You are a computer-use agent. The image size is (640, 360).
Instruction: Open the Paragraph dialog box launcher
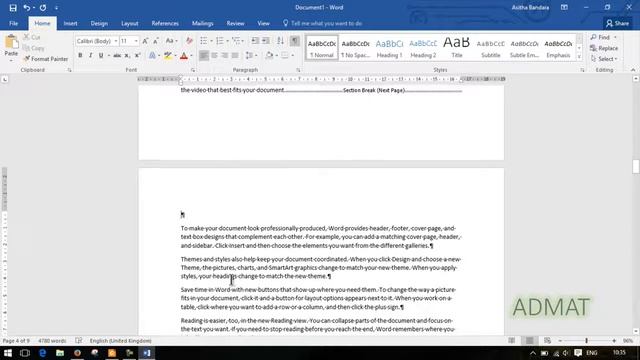click(298, 70)
